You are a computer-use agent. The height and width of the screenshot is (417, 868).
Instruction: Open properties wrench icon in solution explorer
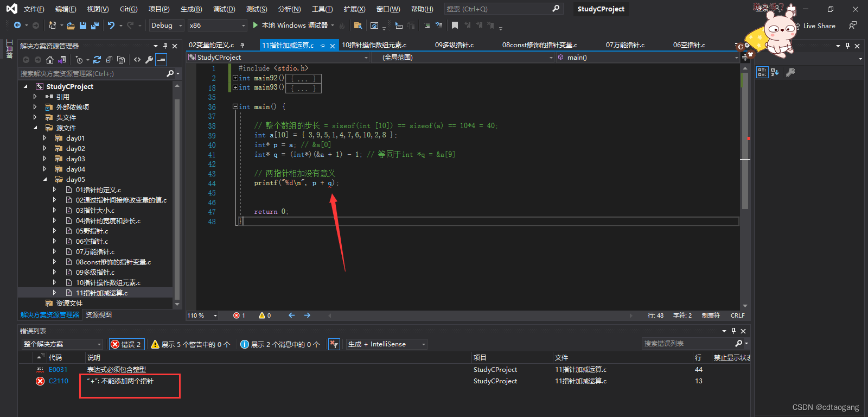(149, 60)
